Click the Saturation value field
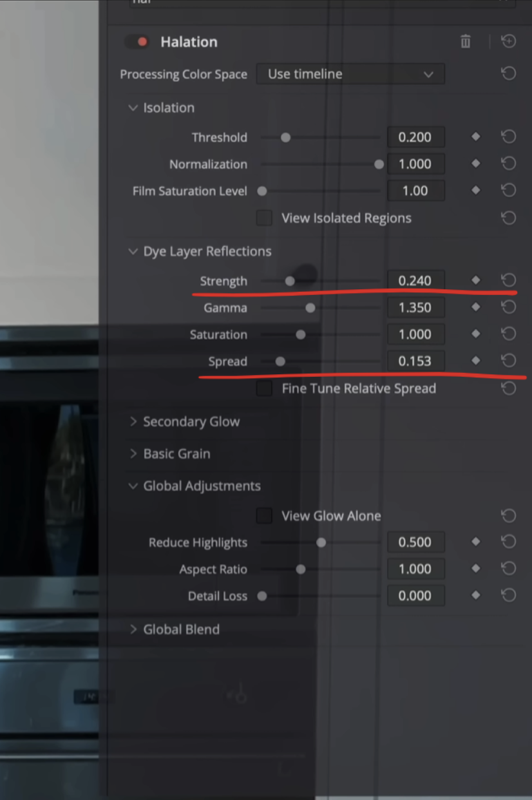 (x=415, y=334)
